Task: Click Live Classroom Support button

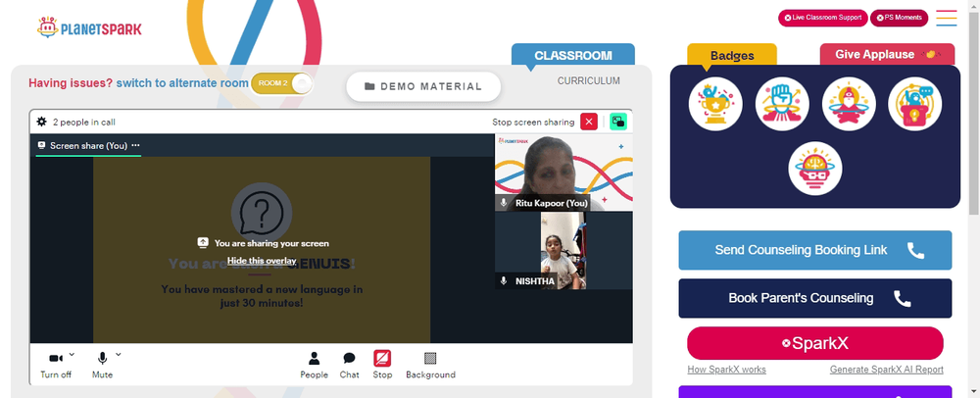Action: pyautogui.click(x=823, y=18)
